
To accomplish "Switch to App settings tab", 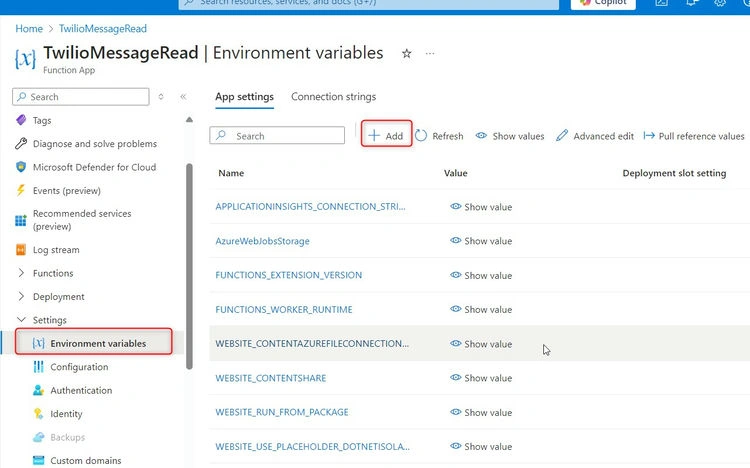I will (x=244, y=97).
